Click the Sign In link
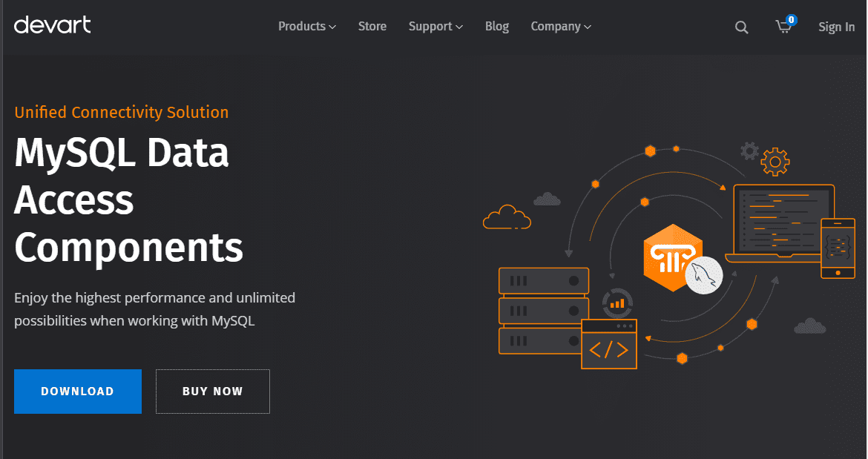This screenshot has height=459, width=868. pos(836,27)
